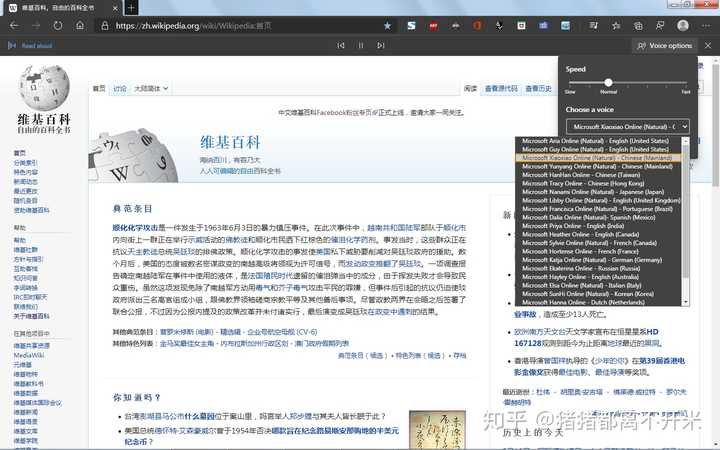Reload the page with the refresh icon

point(58,26)
